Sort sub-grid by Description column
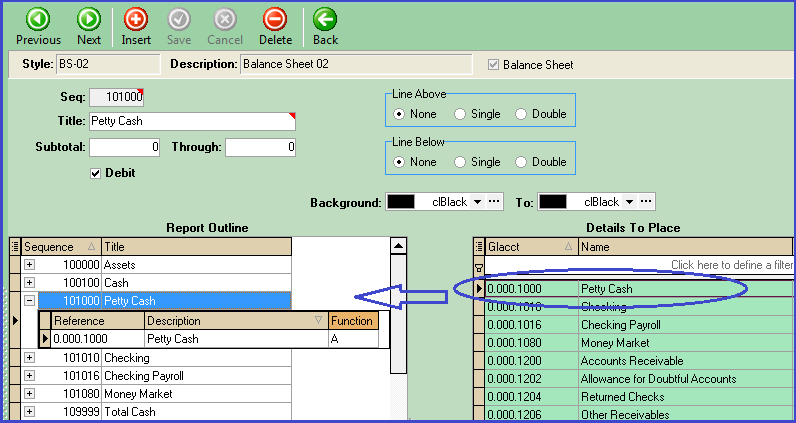 point(237,321)
